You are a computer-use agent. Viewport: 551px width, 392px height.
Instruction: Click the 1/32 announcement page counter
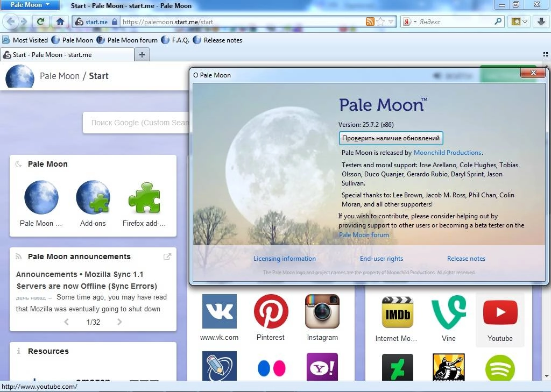(x=93, y=322)
